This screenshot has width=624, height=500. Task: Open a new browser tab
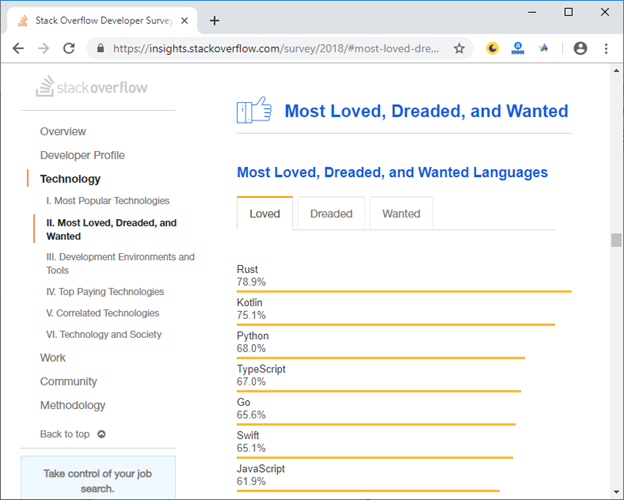(x=214, y=21)
